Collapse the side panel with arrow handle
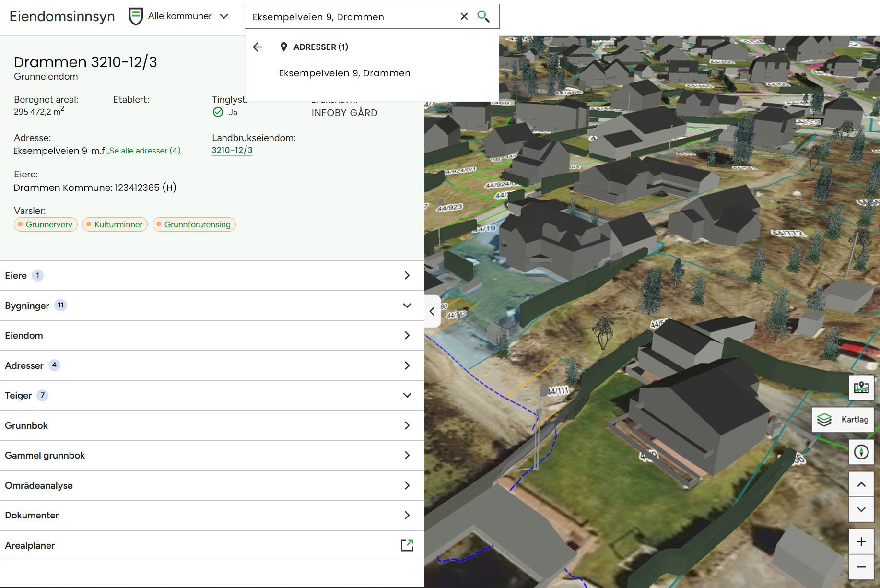Image resolution: width=880 pixels, height=588 pixels. (x=432, y=311)
